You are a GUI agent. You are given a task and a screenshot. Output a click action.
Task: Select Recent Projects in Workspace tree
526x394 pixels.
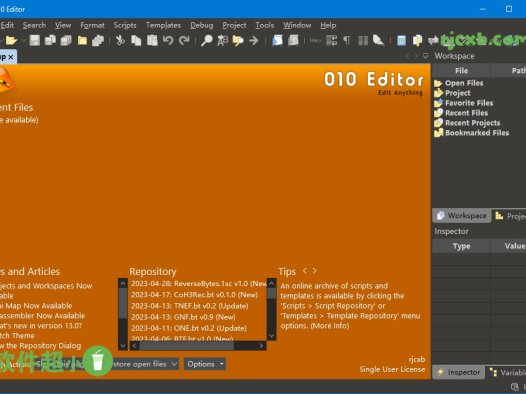(467, 123)
